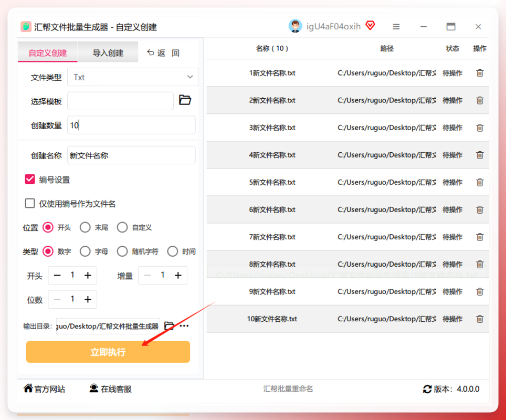506x420 pixels.
Task: Check for updates via version refresh icon
Action: tap(427, 390)
